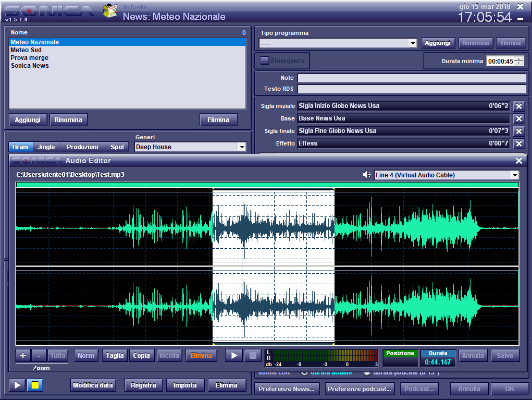Open Preferenze News
Viewport: 532px width, 400px height.
[287, 389]
